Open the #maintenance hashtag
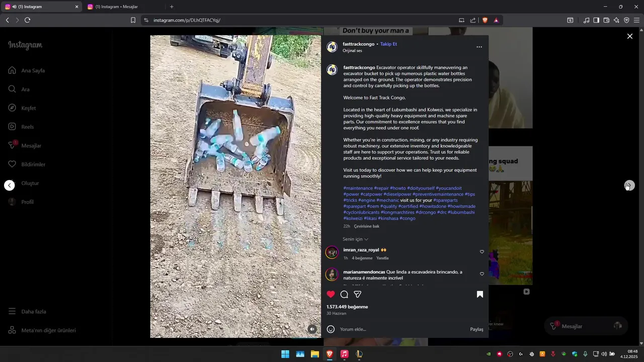This screenshot has width=644, height=362. 358,188
